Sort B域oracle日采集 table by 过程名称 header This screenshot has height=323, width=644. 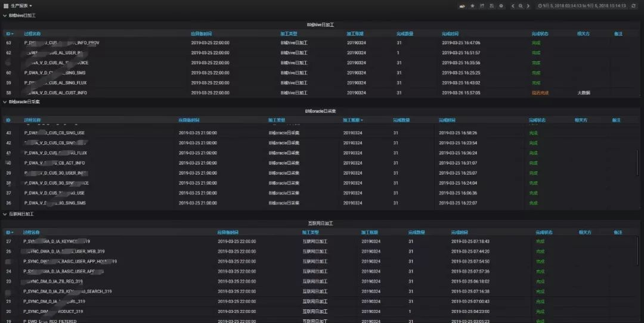[32, 120]
